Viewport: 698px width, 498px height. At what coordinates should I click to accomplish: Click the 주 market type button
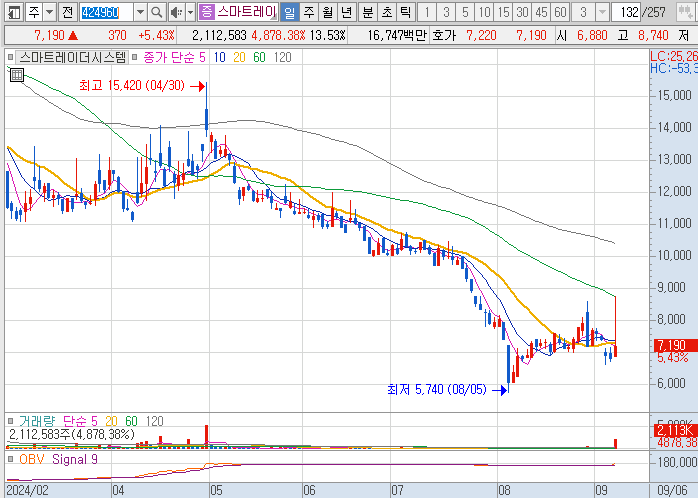pos(33,12)
